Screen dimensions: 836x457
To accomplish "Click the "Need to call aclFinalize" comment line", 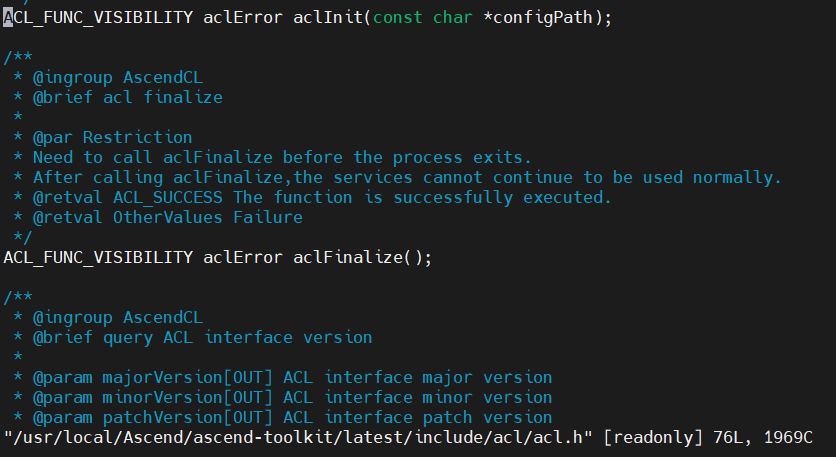I will pyautogui.click(x=282, y=157).
